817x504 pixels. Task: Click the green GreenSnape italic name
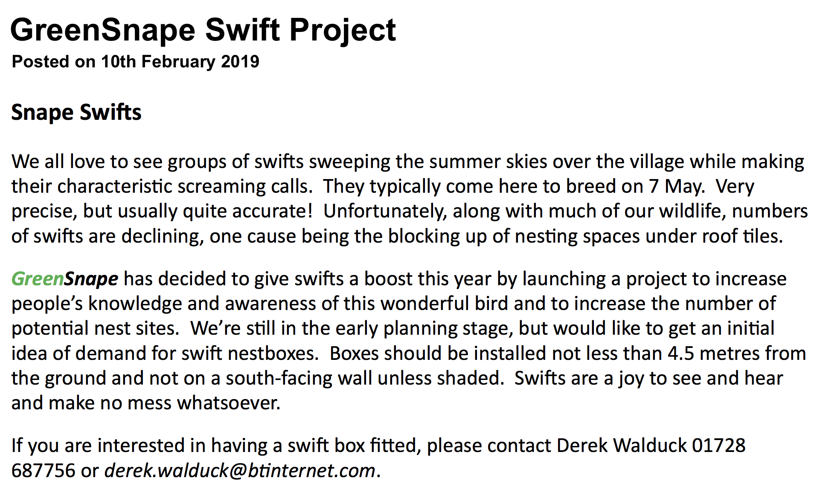[x=65, y=279]
